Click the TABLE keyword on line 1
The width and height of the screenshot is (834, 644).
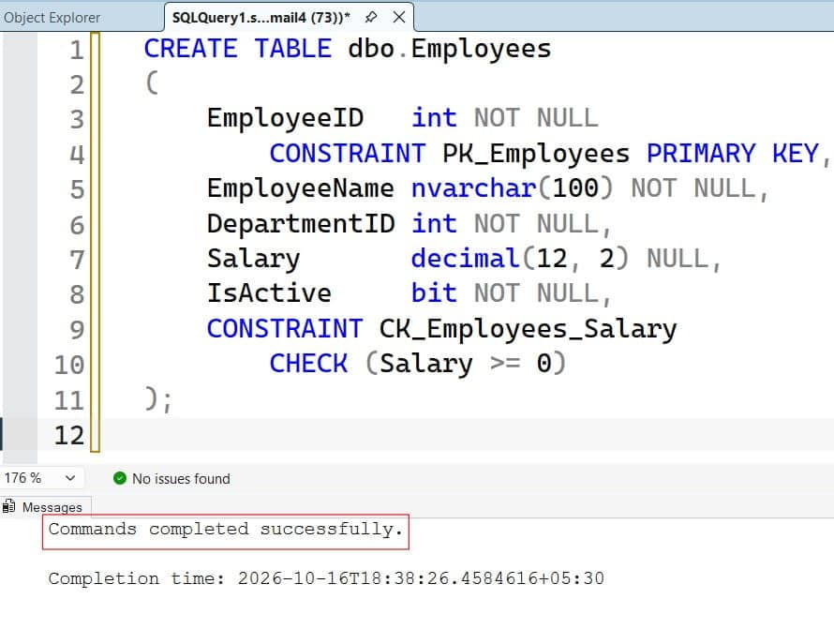tap(293, 49)
